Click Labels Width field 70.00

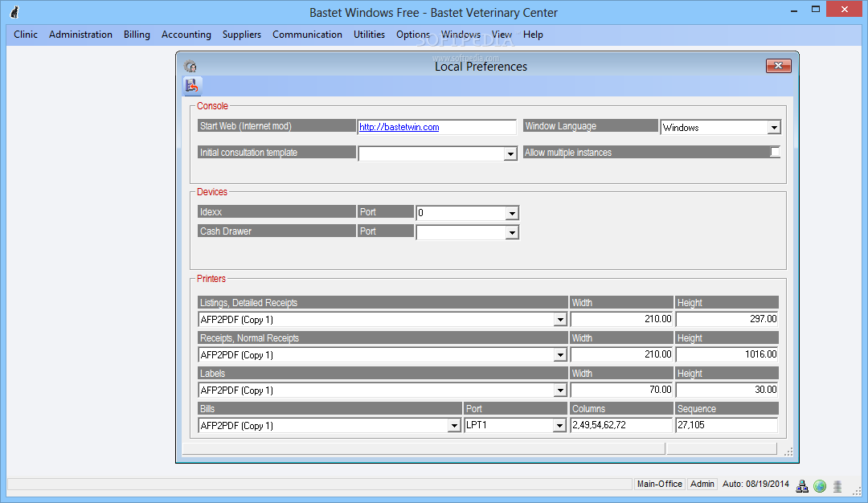(x=621, y=391)
